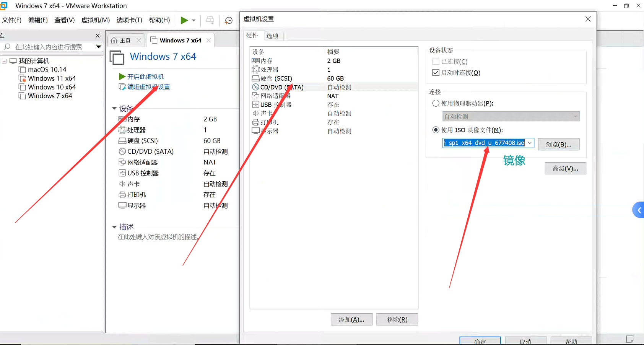Select 内存 icon in settings device list

pyautogui.click(x=256, y=61)
